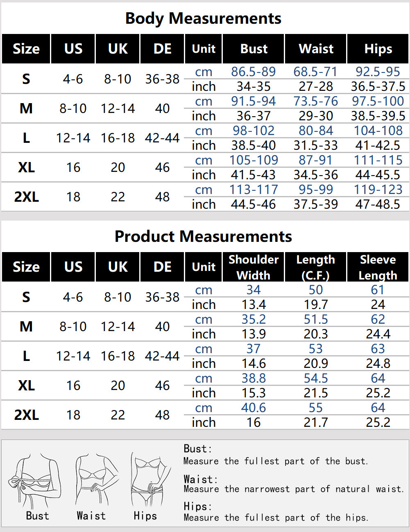Click size 2XL in Product Measurements table
The height and width of the screenshot is (532, 410).
coord(26,415)
